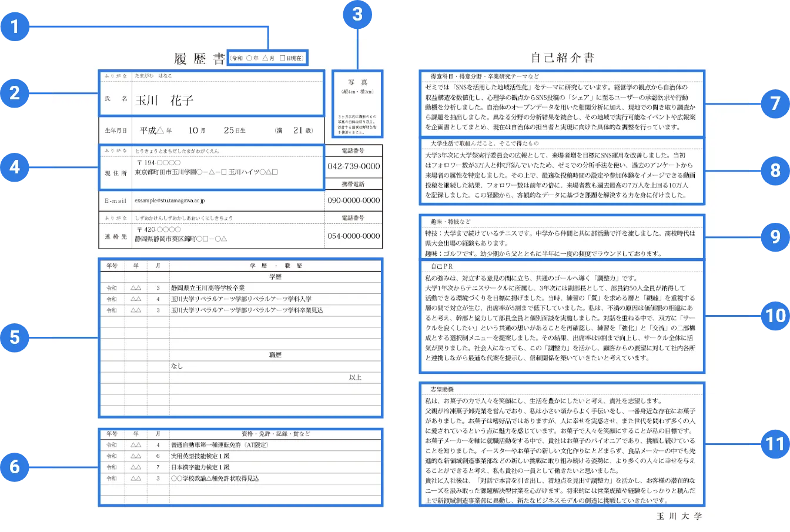Image resolution: width=790 pixels, height=532 pixels.
Task: Click callout badge number 11
Action: [x=776, y=445]
